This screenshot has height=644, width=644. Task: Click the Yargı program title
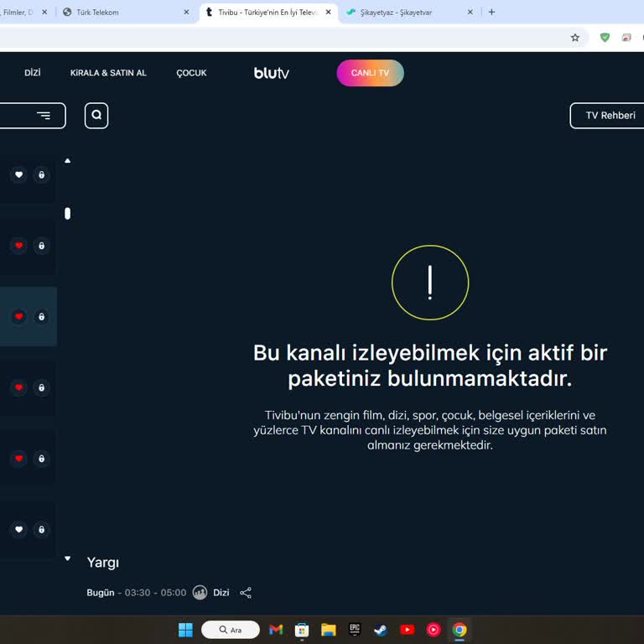tap(103, 563)
